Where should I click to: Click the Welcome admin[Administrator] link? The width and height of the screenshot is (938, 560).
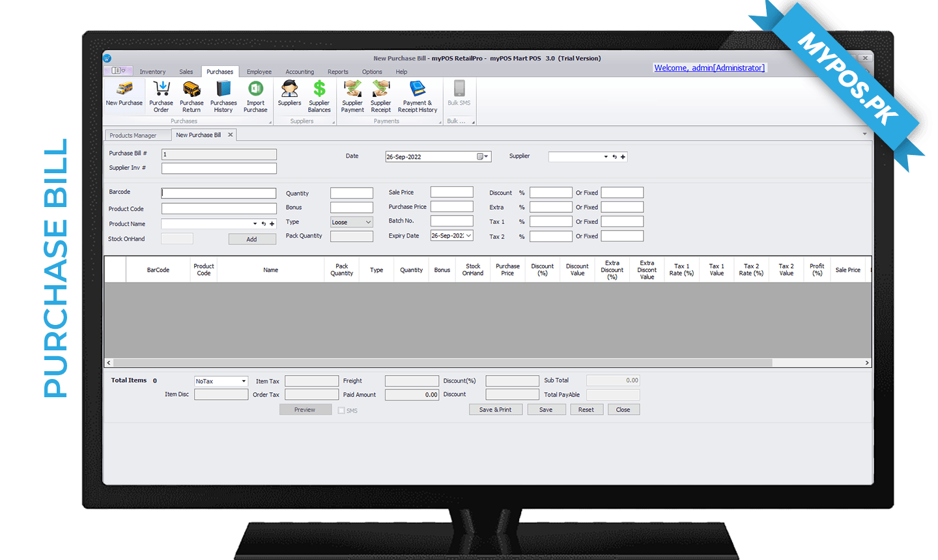[709, 68]
